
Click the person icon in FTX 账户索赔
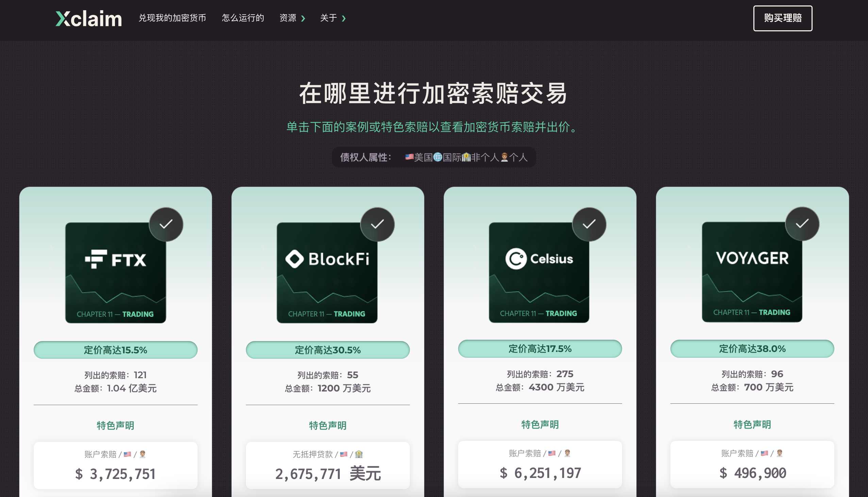[143, 454]
